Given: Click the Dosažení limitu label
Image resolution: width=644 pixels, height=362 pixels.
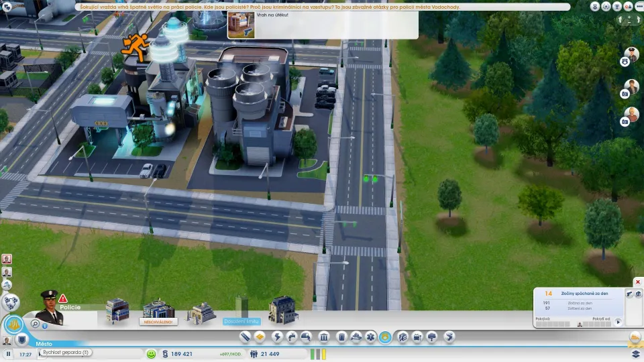Looking at the screenshot, I should [x=241, y=321].
